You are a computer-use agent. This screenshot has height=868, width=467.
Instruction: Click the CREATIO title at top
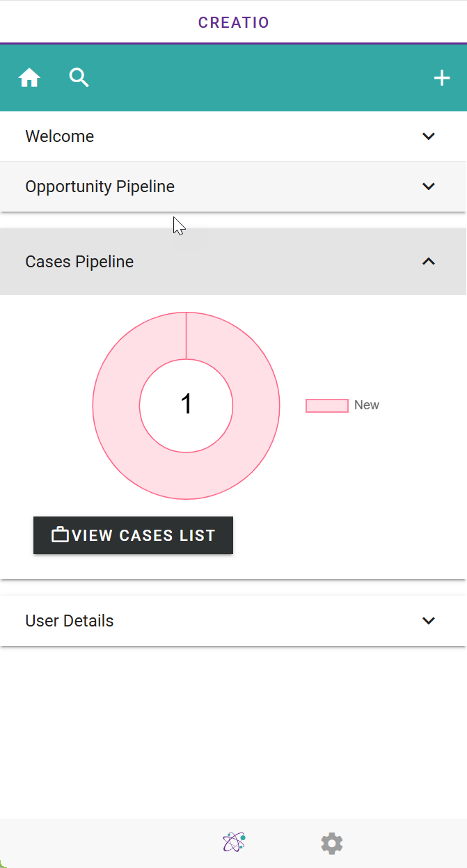[234, 22]
